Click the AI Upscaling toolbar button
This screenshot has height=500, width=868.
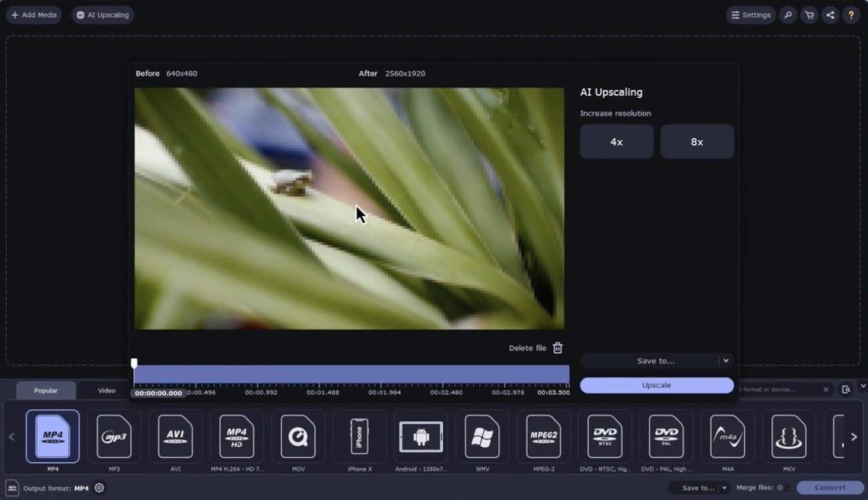[x=102, y=15]
